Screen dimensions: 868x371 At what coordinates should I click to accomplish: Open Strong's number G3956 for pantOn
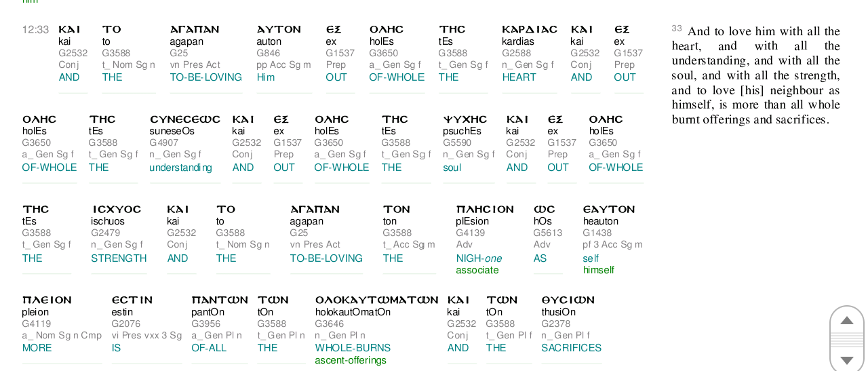pyautogui.click(x=205, y=324)
